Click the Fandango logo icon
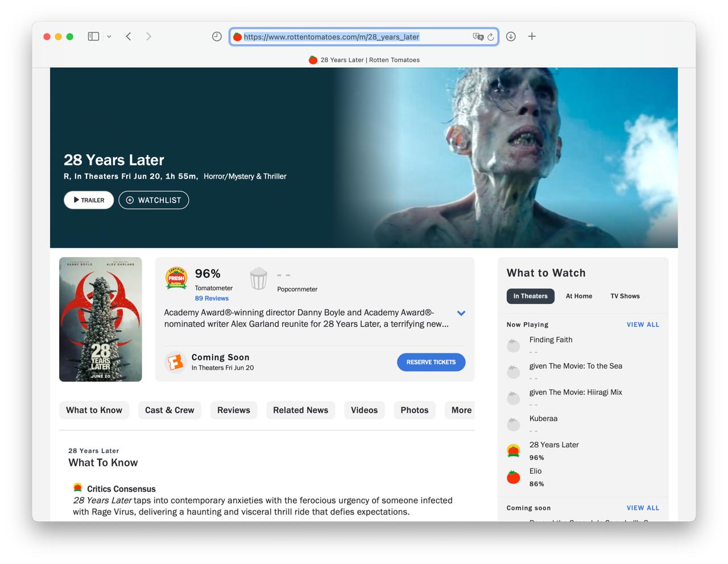The width and height of the screenshot is (728, 564). [176, 362]
